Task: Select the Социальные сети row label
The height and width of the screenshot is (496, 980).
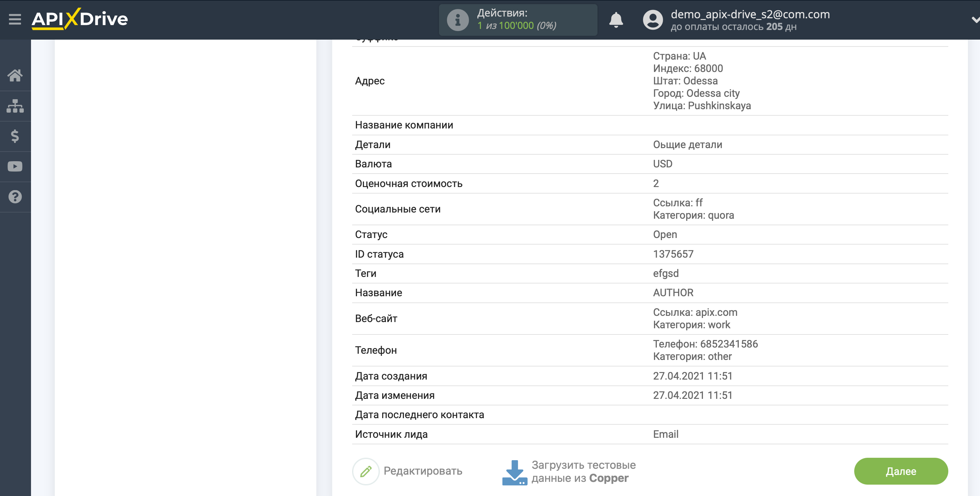Action: click(x=398, y=209)
